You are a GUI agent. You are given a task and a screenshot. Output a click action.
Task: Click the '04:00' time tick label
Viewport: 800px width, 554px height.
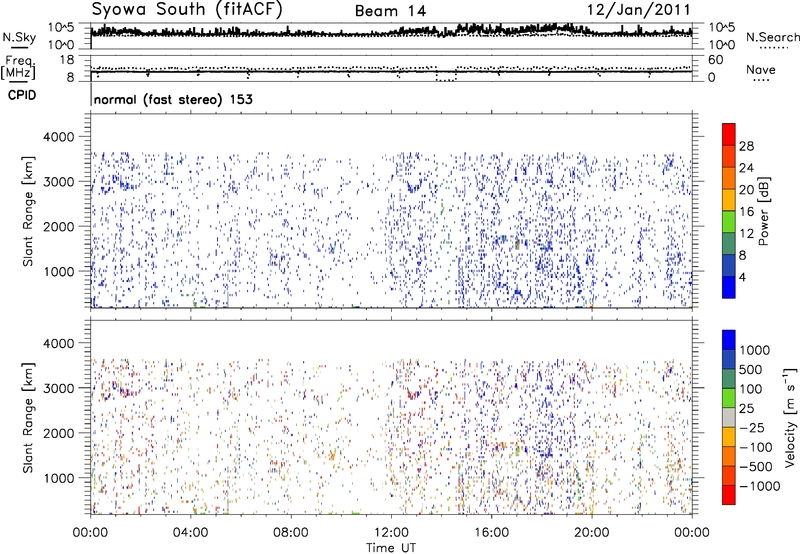[x=191, y=533]
